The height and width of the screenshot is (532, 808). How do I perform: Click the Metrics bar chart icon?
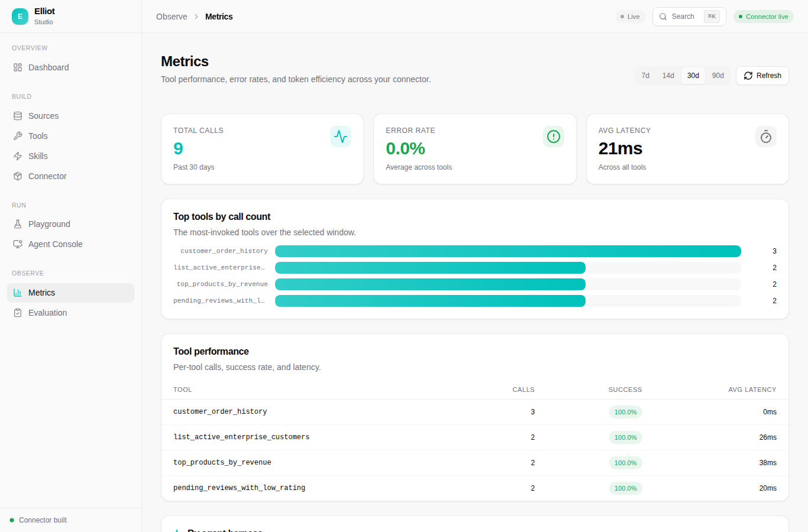(x=18, y=293)
